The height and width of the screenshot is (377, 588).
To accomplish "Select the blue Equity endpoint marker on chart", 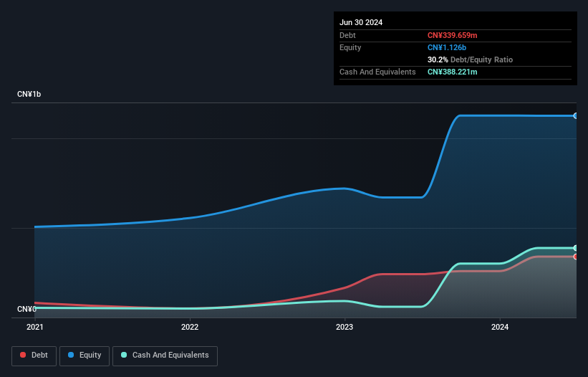I will 576,116.
